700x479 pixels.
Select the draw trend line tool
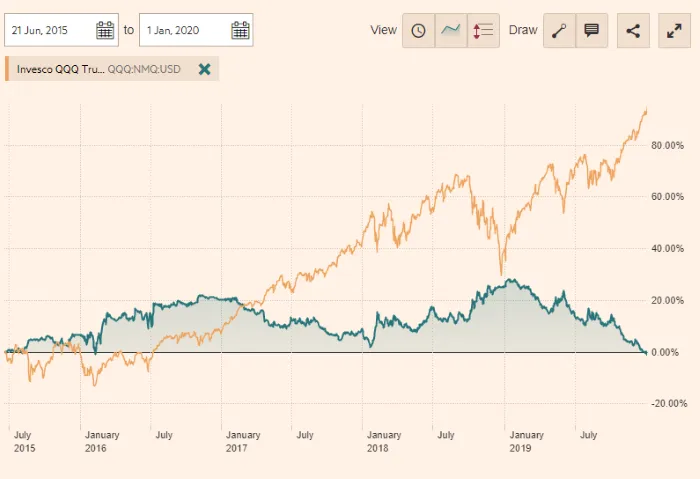click(x=558, y=30)
